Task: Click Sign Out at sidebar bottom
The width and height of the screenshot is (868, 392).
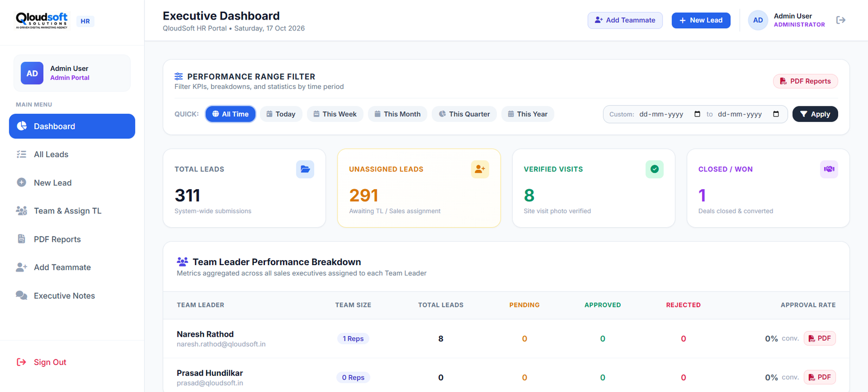Action: point(42,362)
